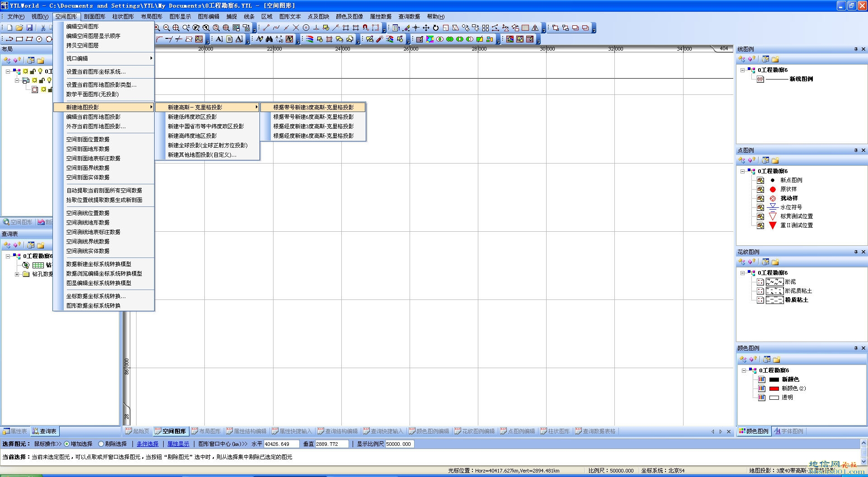The width and height of the screenshot is (868, 477).
Task: Click the Save floppy disk icon
Action: [x=29, y=28]
